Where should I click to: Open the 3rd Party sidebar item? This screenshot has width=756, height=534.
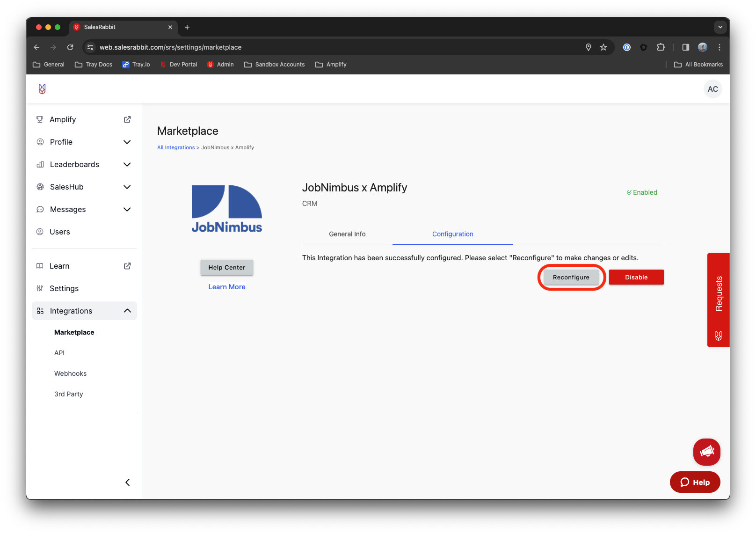click(69, 394)
